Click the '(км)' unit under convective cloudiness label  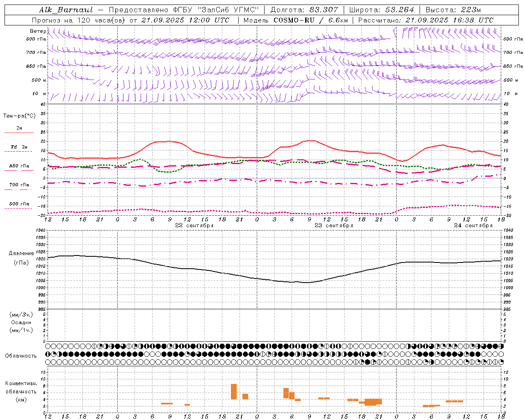point(21,399)
